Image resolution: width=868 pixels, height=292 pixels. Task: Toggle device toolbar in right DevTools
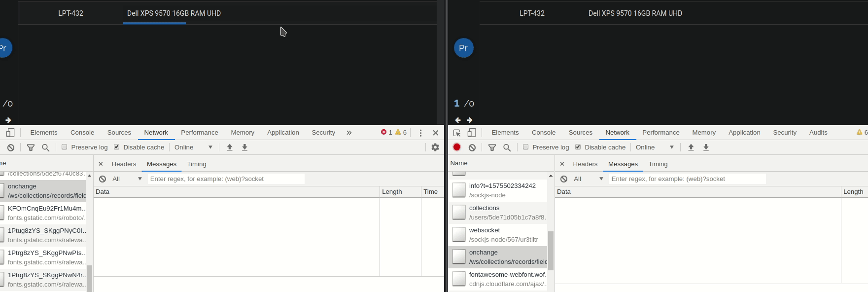[x=472, y=132]
